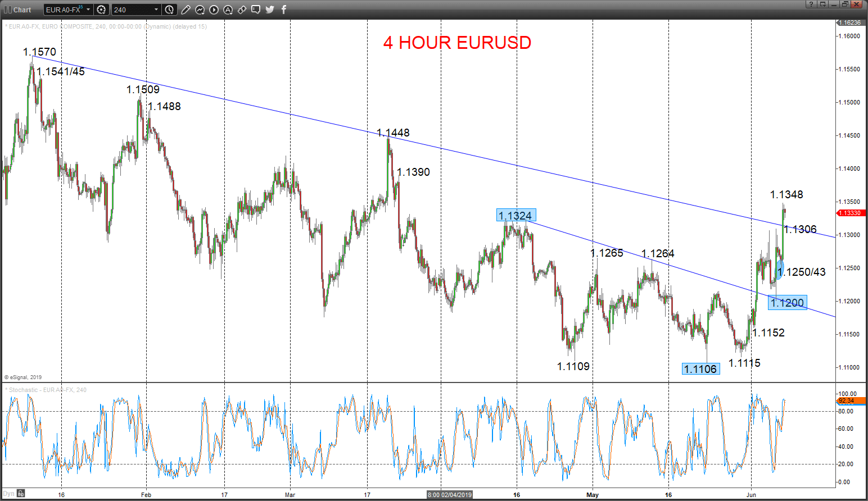868x501 pixels.
Task: Share chart via Twitter icon
Action: click(270, 10)
